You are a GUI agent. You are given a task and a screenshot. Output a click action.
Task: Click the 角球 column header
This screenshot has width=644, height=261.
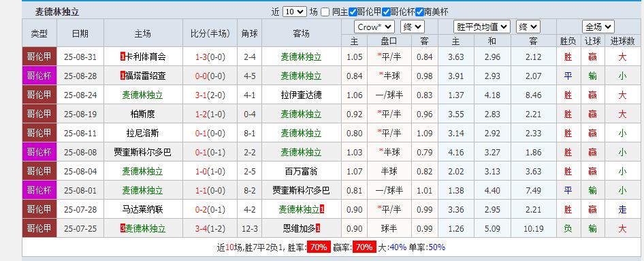point(250,33)
